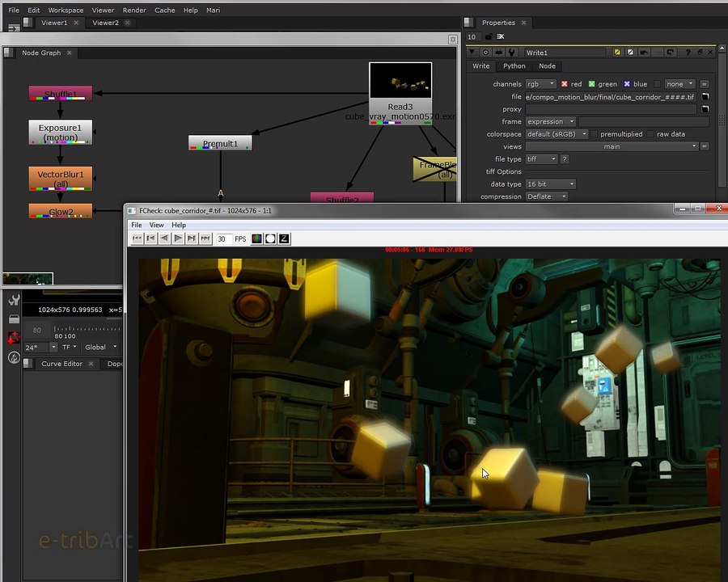This screenshot has height=582, width=728.
Task: Click clear all panels icon in Properties
Action: (x=501, y=36)
